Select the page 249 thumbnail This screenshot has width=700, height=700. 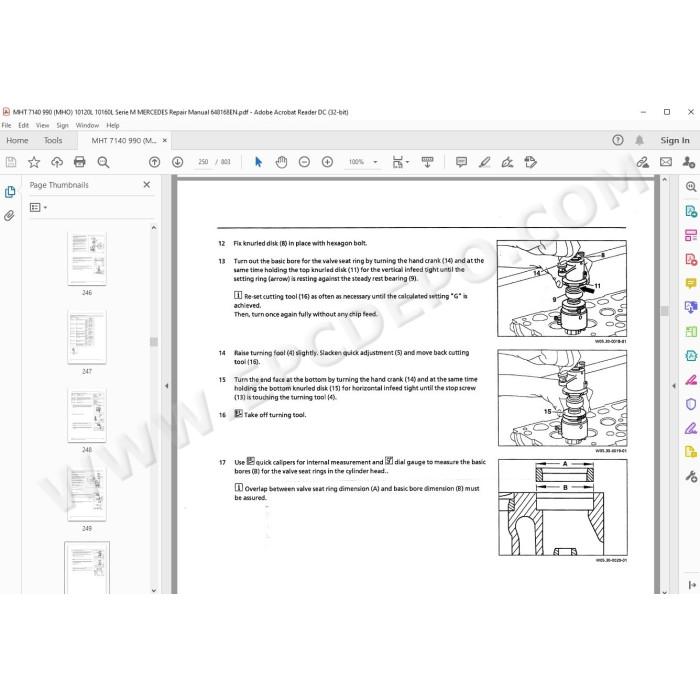pos(87,494)
